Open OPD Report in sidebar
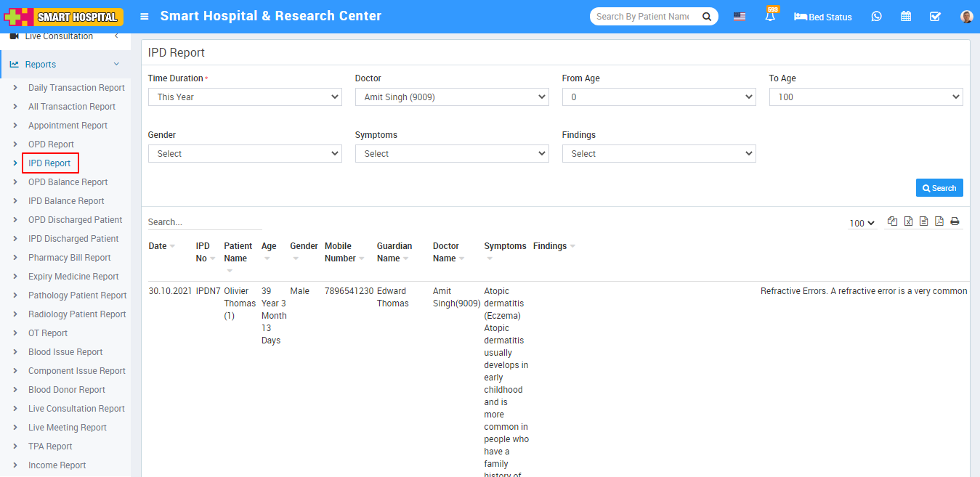The image size is (980, 477). tap(51, 144)
